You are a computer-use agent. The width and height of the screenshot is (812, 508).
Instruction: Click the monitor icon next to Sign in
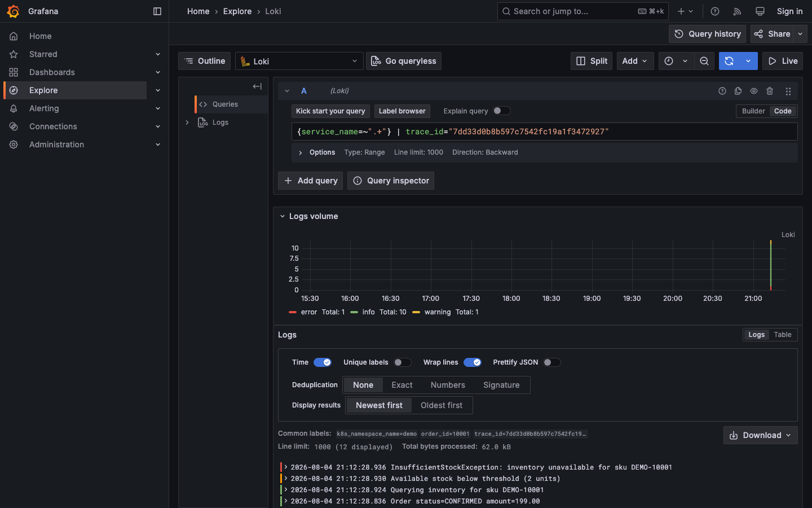pos(760,11)
